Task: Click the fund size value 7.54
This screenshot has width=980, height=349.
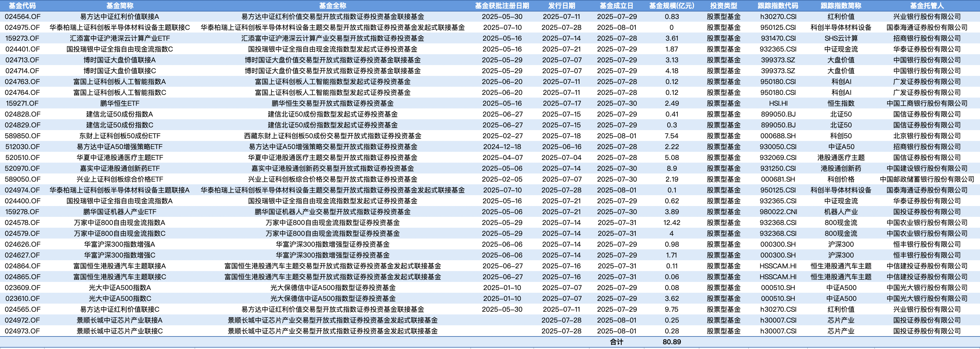Action: [x=672, y=136]
